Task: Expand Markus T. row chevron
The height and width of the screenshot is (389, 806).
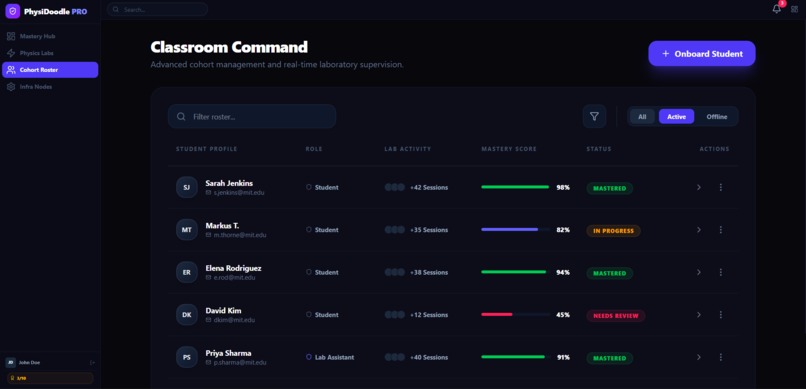Action: click(699, 230)
